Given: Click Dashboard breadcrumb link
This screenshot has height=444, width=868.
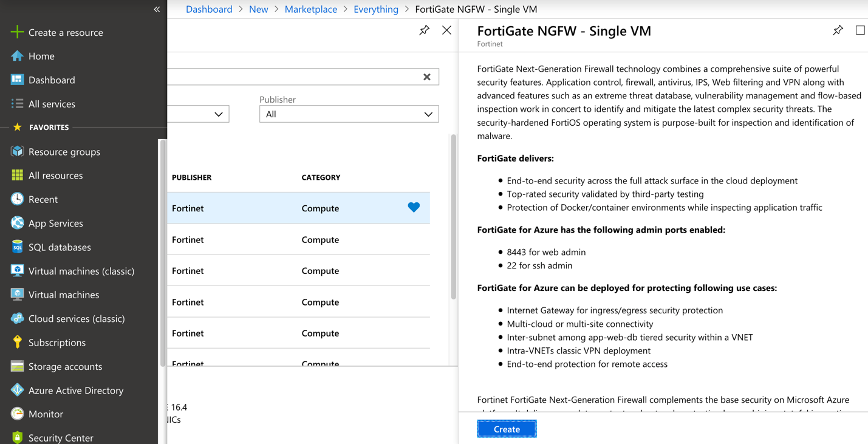Looking at the screenshot, I should point(209,9).
